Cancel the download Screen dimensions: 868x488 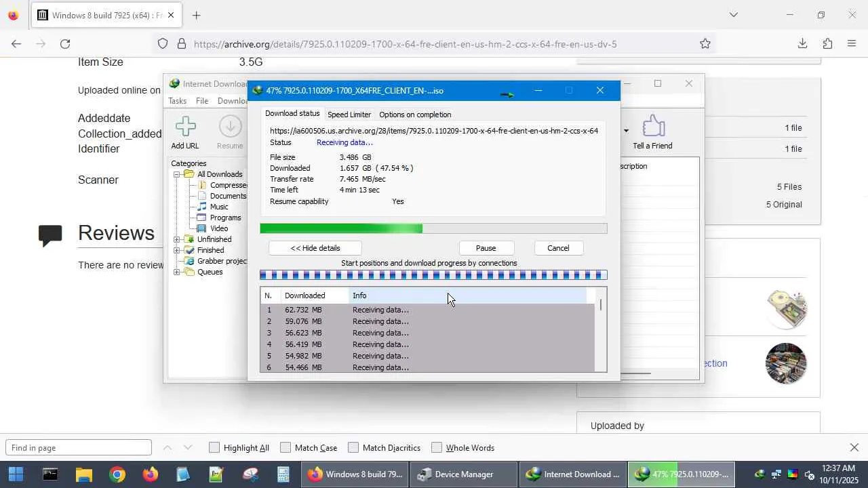coord(558,248)
